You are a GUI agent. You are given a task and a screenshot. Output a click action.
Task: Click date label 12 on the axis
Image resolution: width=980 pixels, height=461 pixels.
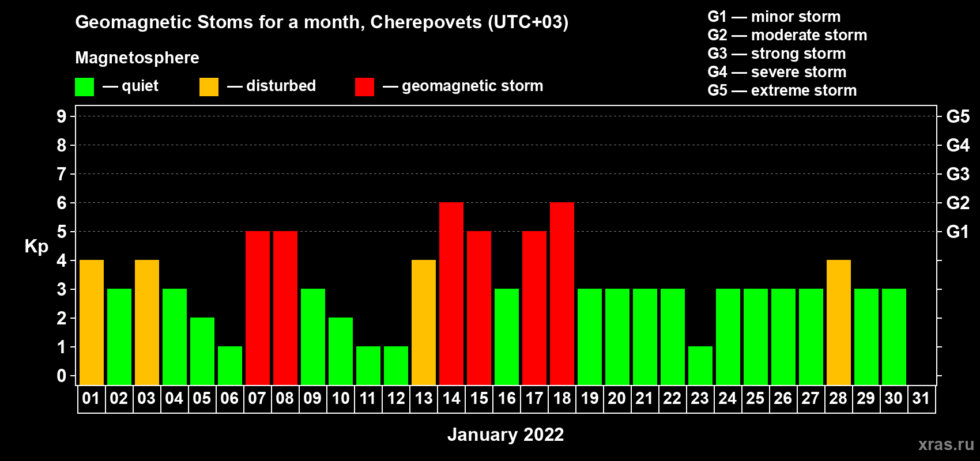coord(396,398)
